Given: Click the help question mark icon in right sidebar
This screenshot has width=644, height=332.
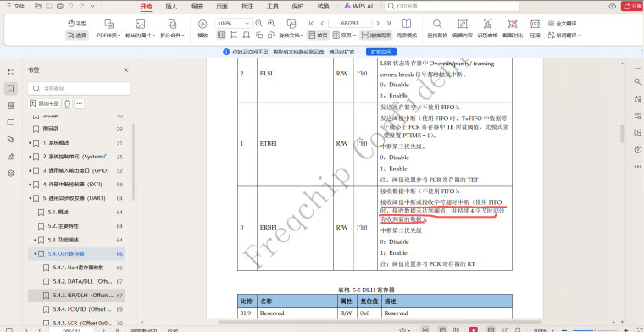Looking at the screenshot, I should pos(637,149).
